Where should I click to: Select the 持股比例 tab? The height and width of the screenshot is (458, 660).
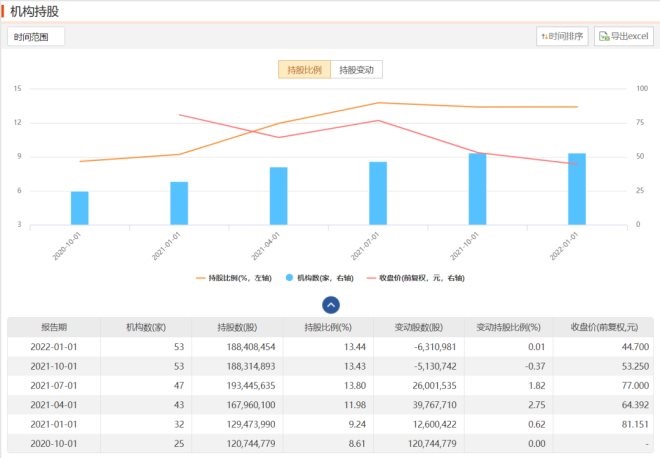tap(304, 70)
